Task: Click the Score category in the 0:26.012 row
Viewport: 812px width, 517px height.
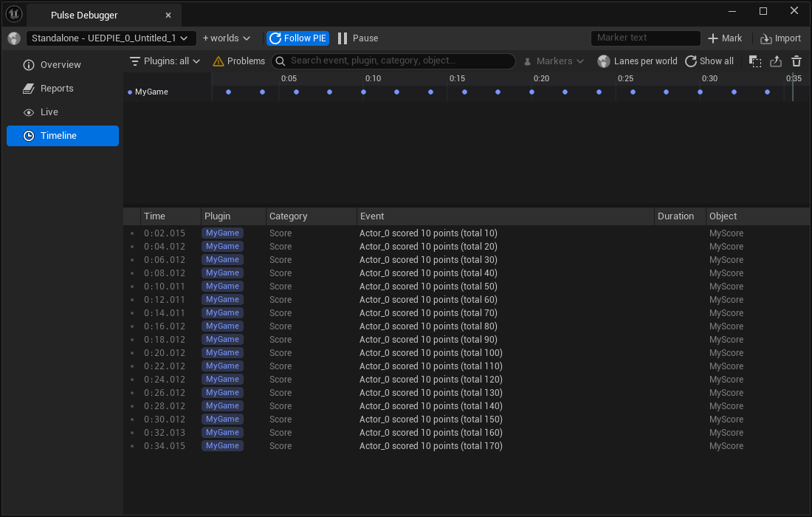Action: tap(281, 393)
